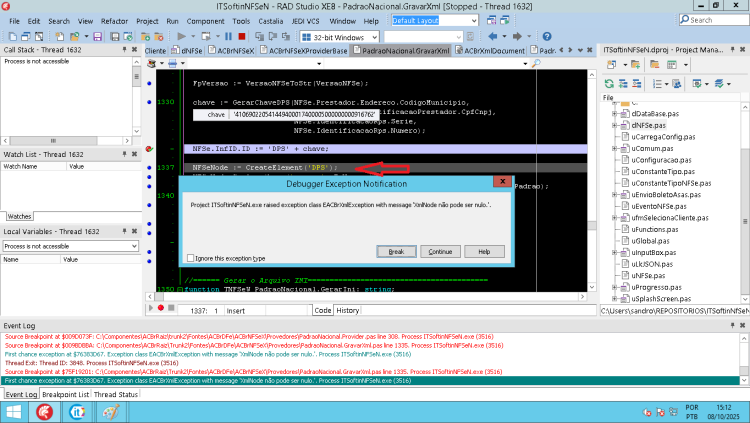Viewport: 750px width, 423px height.
Task: Click the red Program Reset stop icon
Action: coord(242,36)
